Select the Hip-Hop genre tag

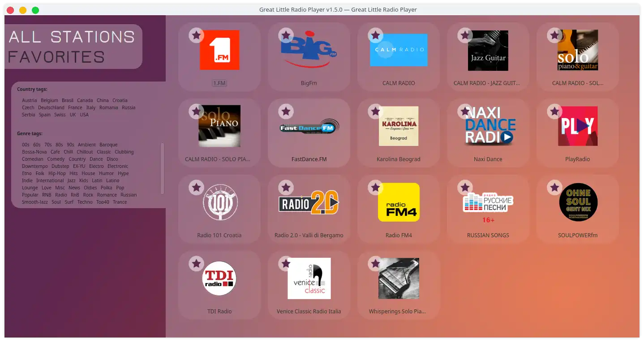click(x=57, y=173)
